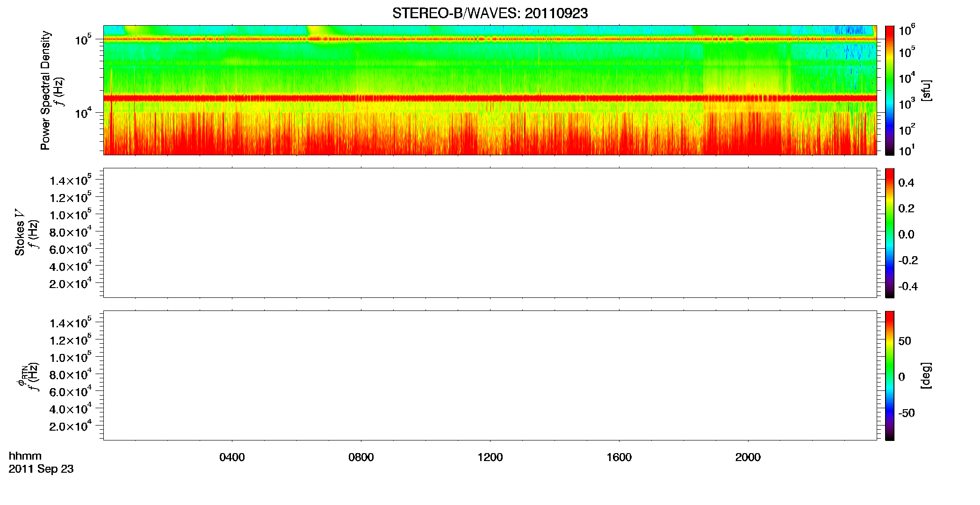Click the 2000 time axis label
Image resolution: width=980 pixels, height=505 pixels.
[x=748, y=457]
